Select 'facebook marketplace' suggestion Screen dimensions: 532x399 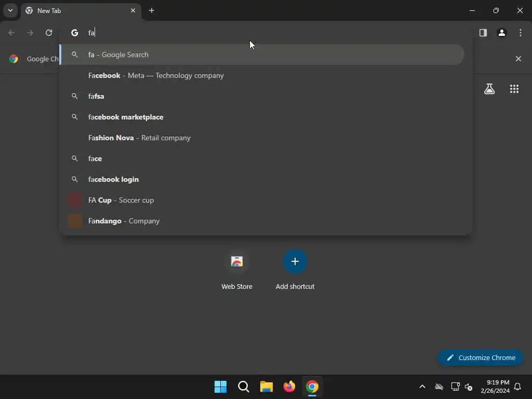pyautogui.click(x=262, y=117)
